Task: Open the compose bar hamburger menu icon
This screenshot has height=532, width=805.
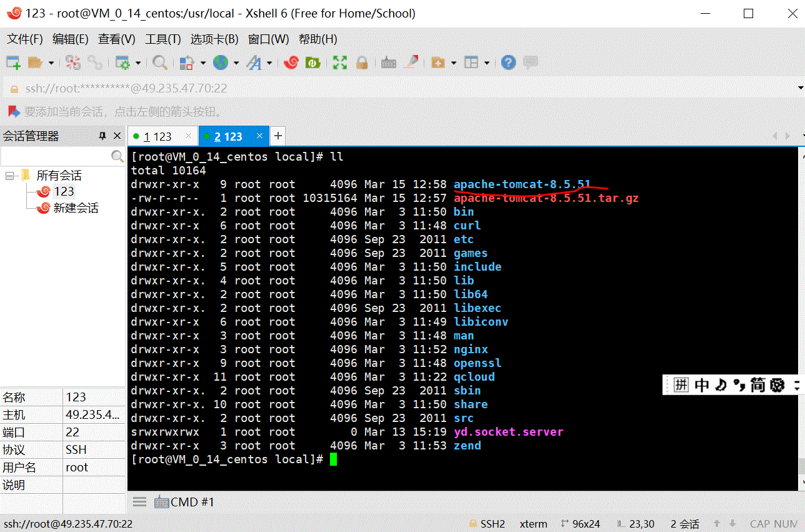Action: pos(140,502)
